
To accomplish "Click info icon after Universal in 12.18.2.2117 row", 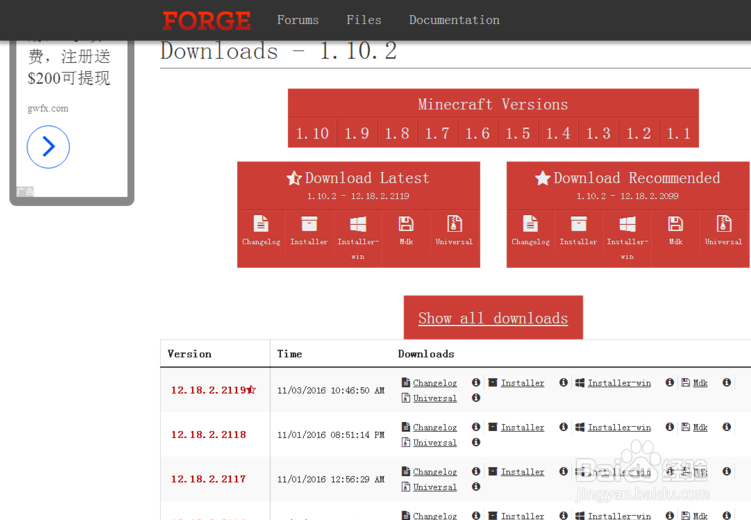I will coord(476,486).
